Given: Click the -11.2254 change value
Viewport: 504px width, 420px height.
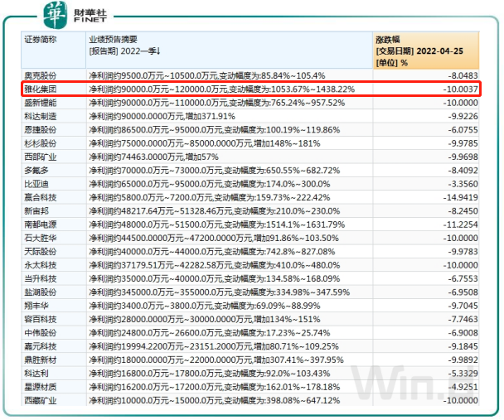Looking at the screenshot, I should pos(461,224).
